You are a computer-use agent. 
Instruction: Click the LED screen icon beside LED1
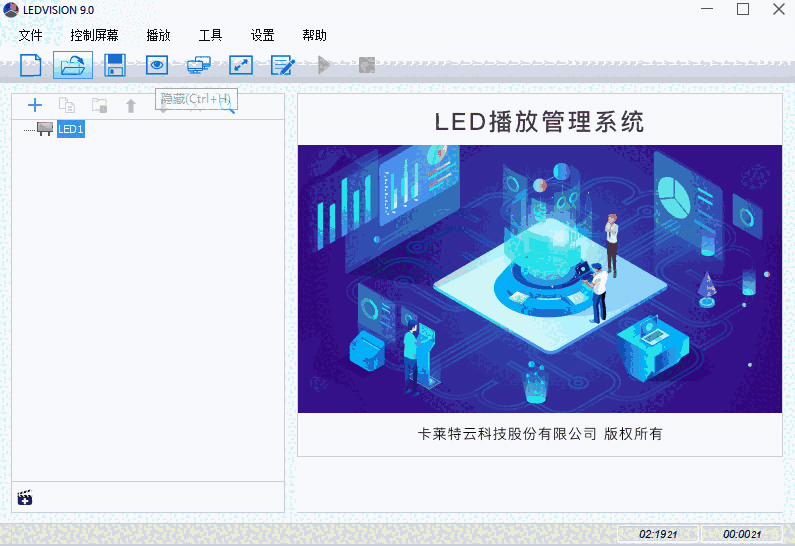click(x=45, y=129)
